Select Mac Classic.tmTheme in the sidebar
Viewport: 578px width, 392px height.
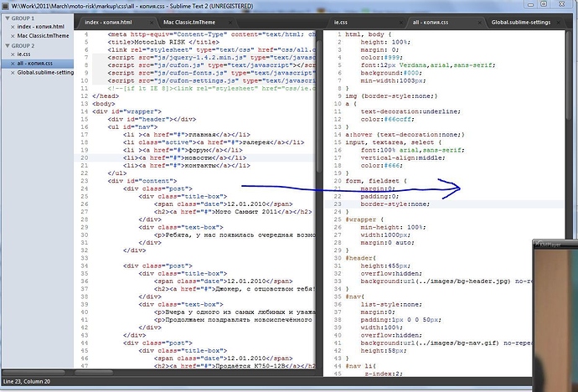(44, 36)
